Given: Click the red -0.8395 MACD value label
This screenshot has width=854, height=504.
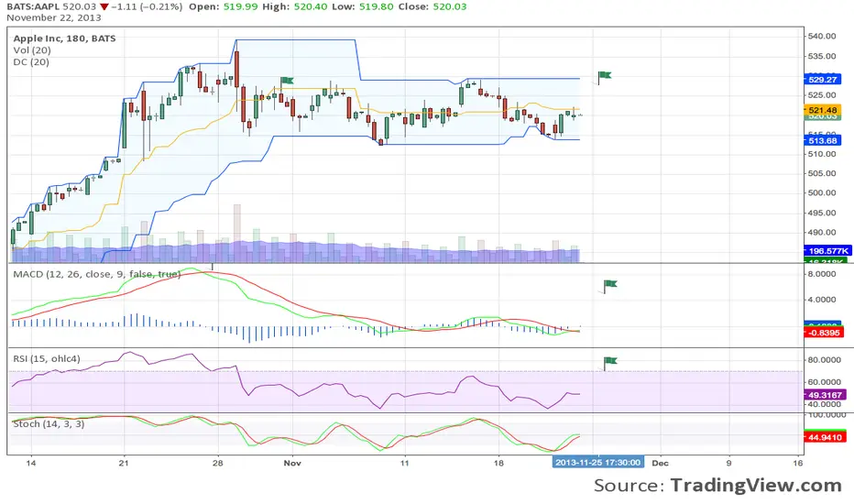Looking at the screenshot, I should pyautogui.click(x=824, y=333).
